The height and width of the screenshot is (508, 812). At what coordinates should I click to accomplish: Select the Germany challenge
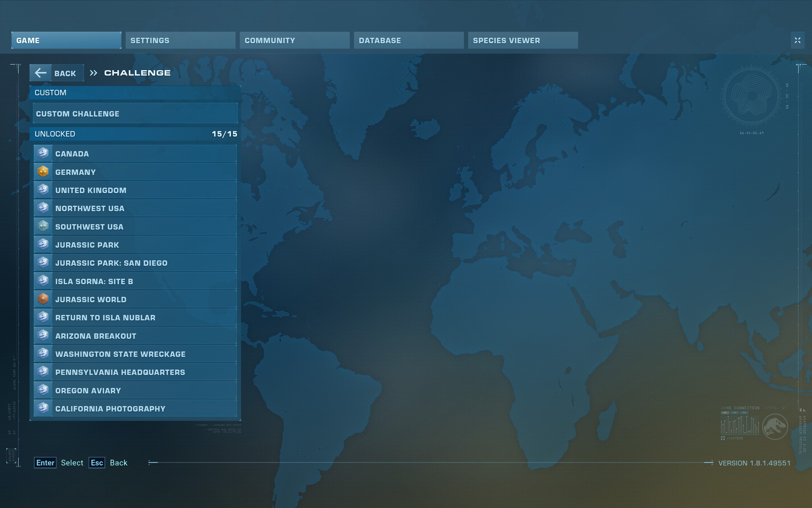click(135, 172)
